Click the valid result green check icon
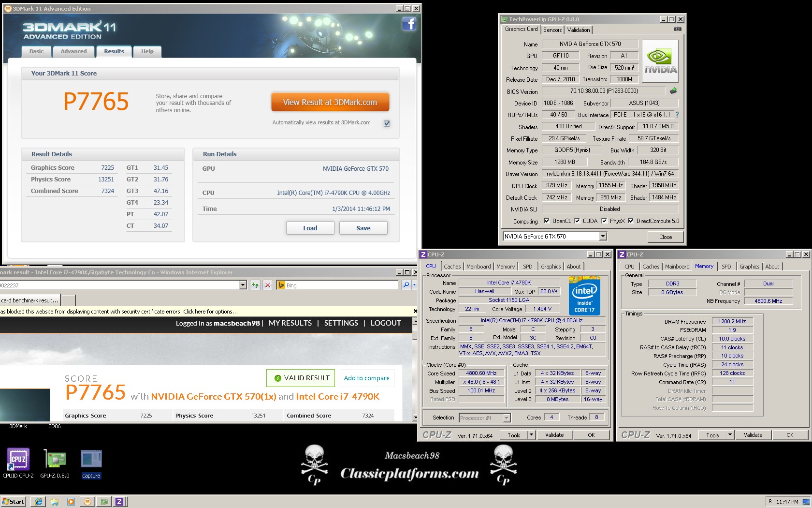The width and height of the screenshot is (812, 508). (278, 378)
